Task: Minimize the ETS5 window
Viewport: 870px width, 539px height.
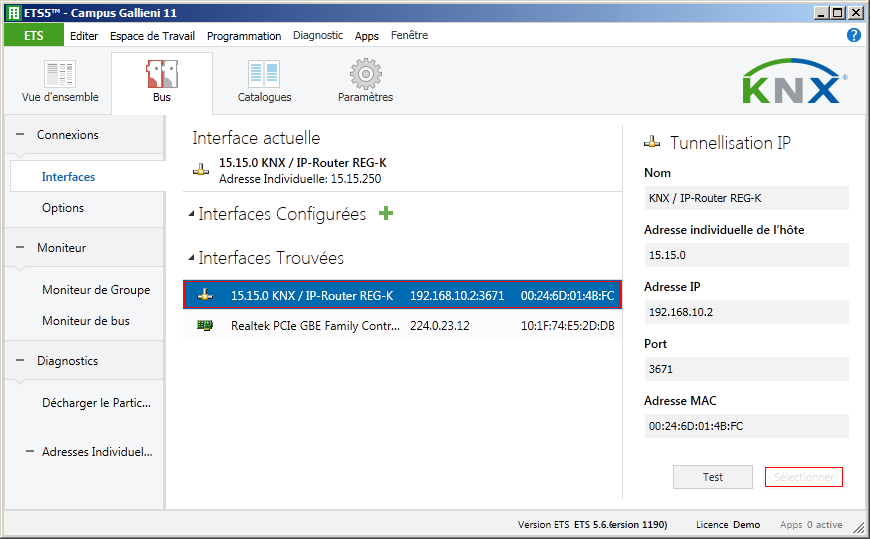Action: (x=822, y=13)
